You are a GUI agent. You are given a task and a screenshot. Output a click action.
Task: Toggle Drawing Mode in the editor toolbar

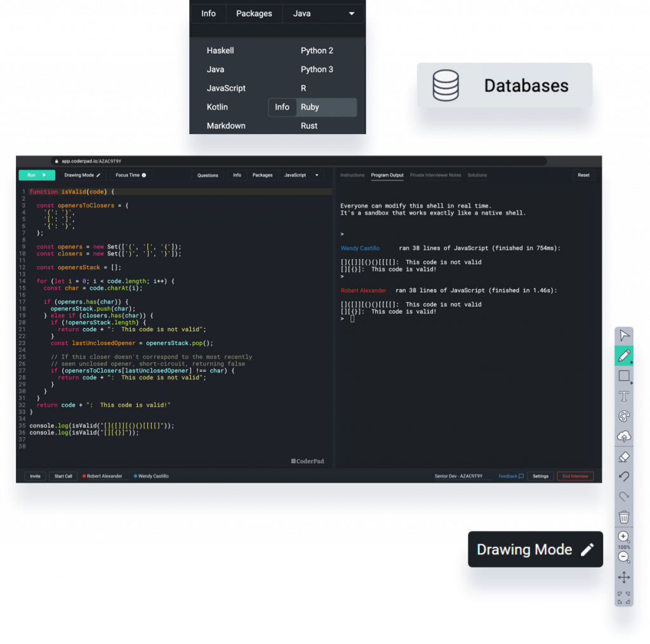(83, 175)
